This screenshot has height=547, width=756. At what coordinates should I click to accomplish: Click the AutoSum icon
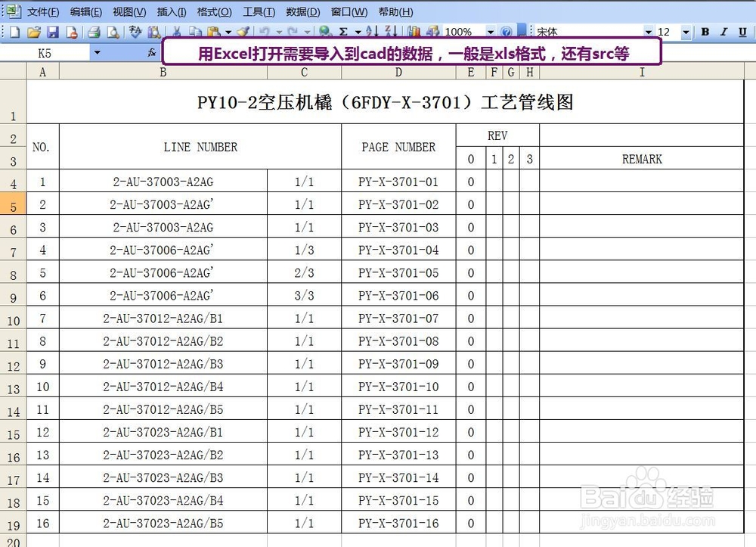345,32
